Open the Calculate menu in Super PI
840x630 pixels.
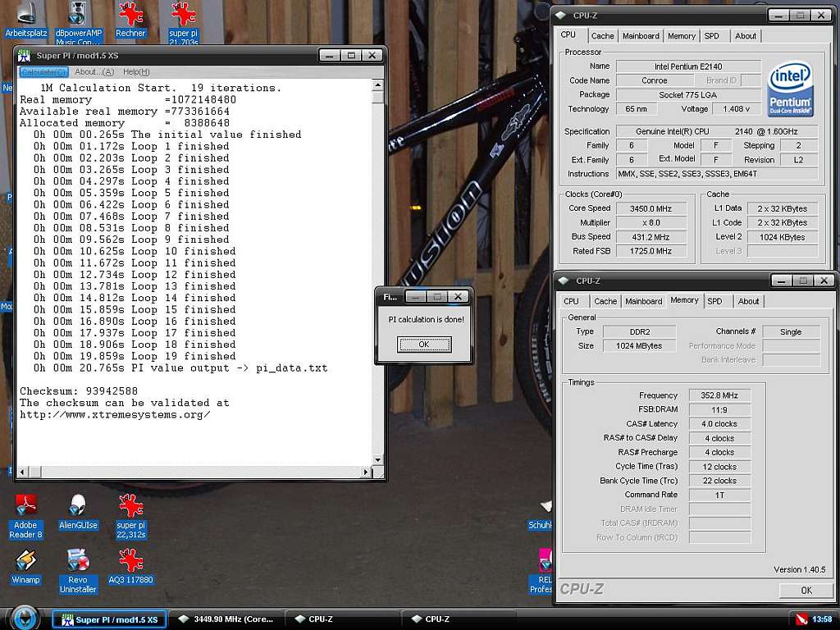click(x=43, y=72)
